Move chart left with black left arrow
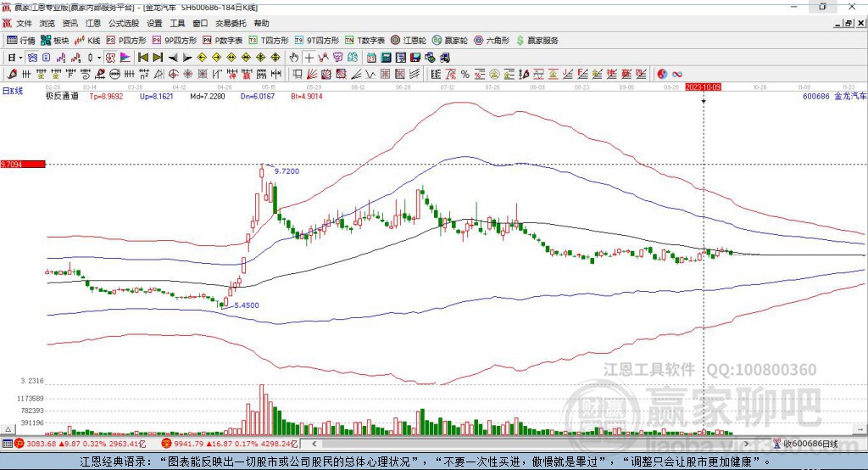868x470 pixels. click(x=173, y=58)
